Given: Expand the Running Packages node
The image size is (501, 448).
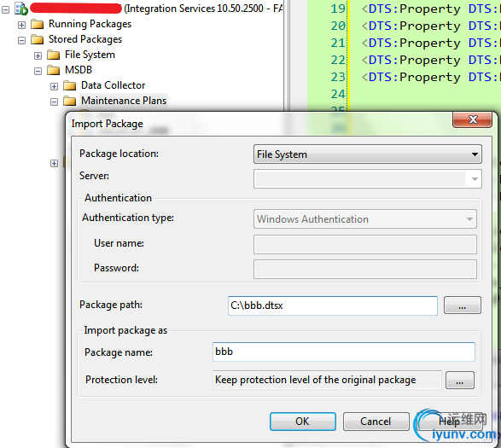Looking at the screenshot, I should [21, 26].
